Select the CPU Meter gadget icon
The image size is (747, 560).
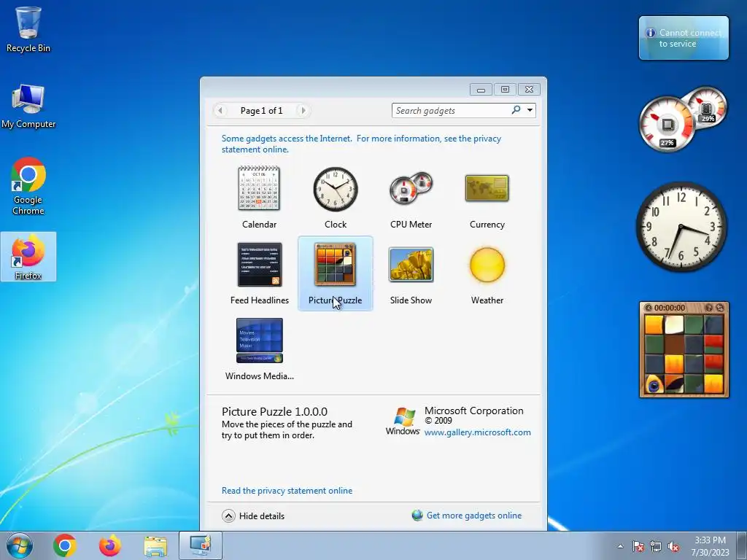pos(411,188)
